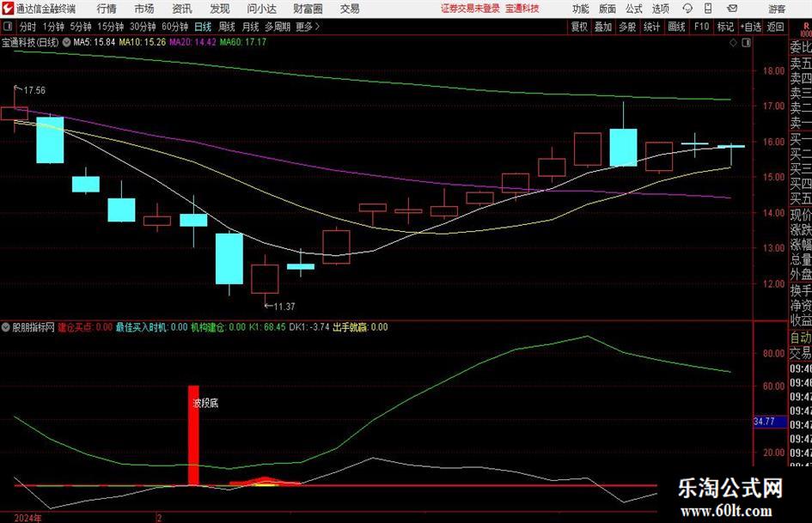Open the envelope messages icon
Screen dimensions: 812x523
click(x=732, y=9)
